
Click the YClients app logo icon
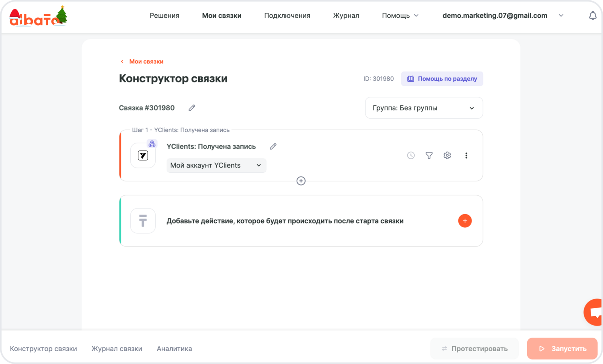pos(143,155)
